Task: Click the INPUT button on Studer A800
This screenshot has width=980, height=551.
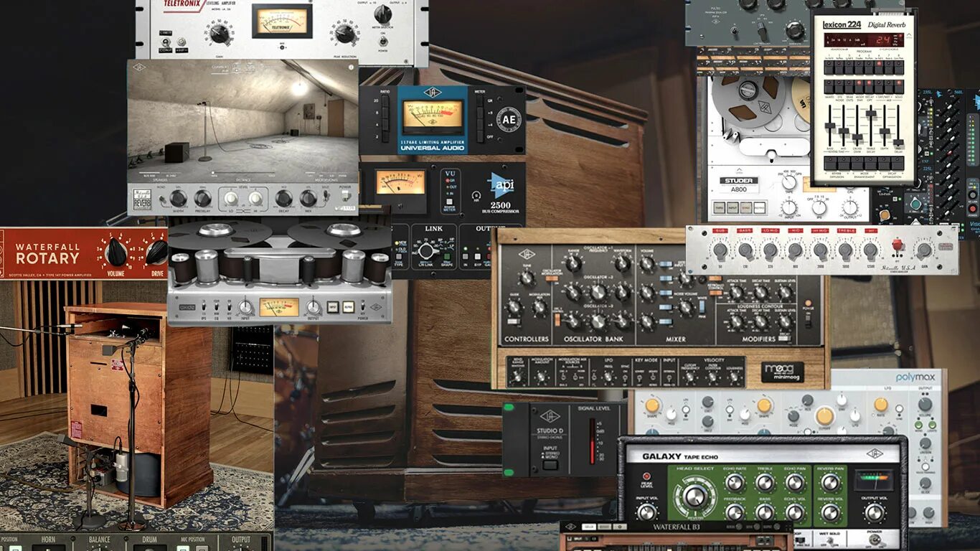Action: 732,209
